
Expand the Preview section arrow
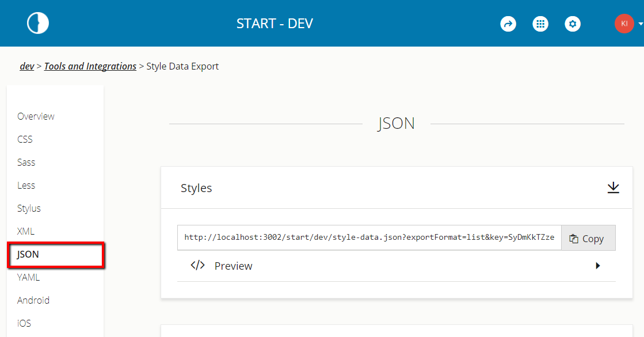[x=598, y=266]
